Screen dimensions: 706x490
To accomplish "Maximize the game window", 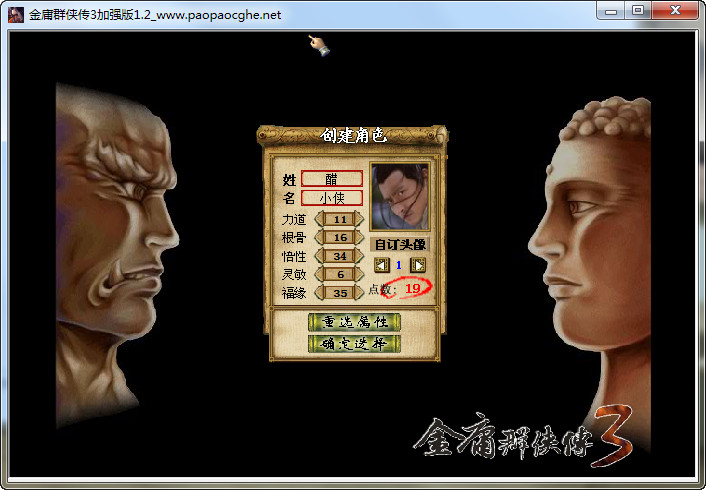I will (x=638, y=11).
